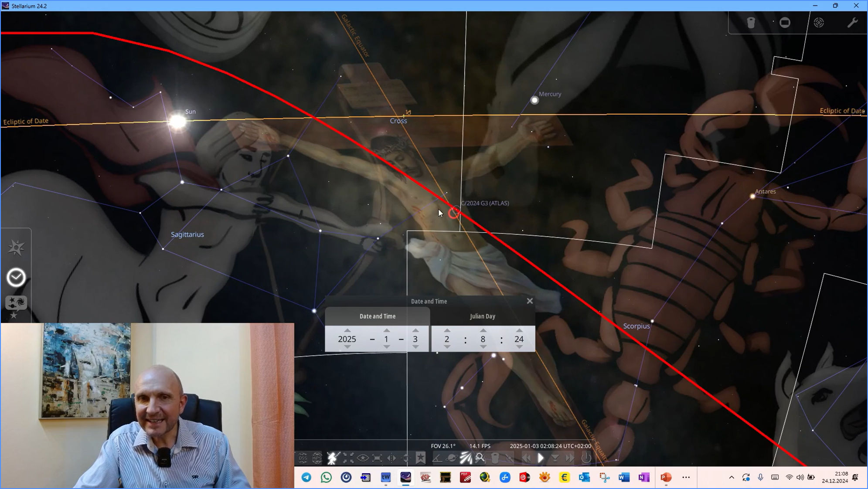Image resolution: width=868 pixels, height=489 pixels.
Task: Open WhatsApp from the taskbar
Action: pos(326,478)
